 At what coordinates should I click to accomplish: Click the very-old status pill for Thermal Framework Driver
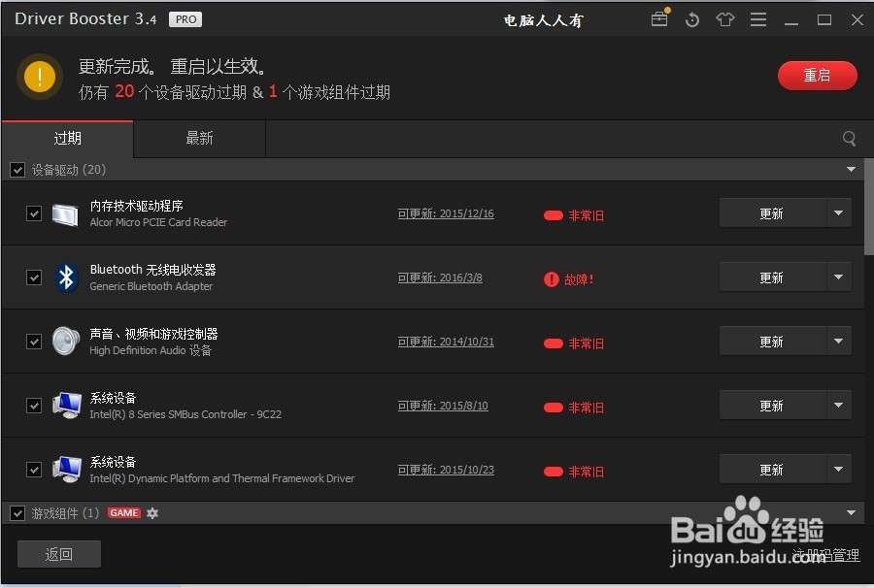553,472
